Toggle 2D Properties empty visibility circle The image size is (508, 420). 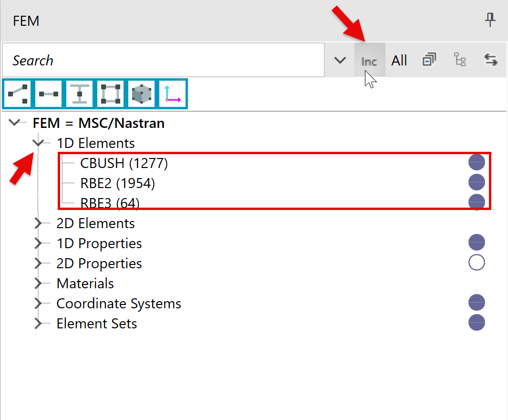477,262
